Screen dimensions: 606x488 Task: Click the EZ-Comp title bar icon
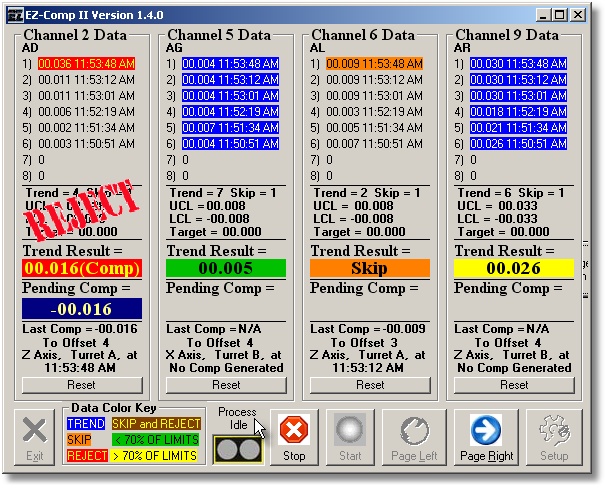[15, 15]
